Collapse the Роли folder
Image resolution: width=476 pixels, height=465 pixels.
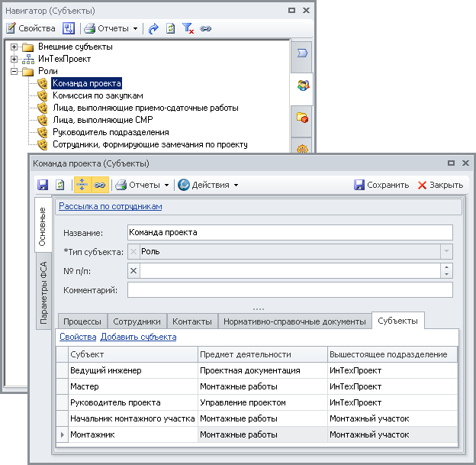[14, 71]
